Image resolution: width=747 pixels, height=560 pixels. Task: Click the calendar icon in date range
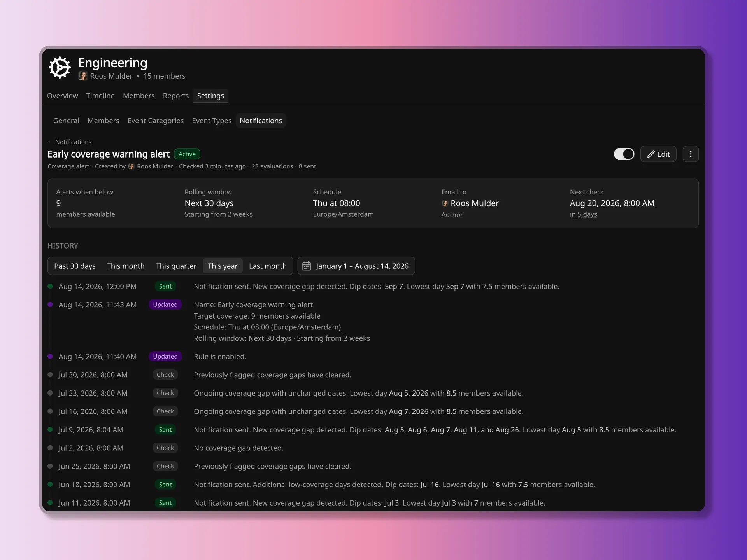(x=307, y=266)
